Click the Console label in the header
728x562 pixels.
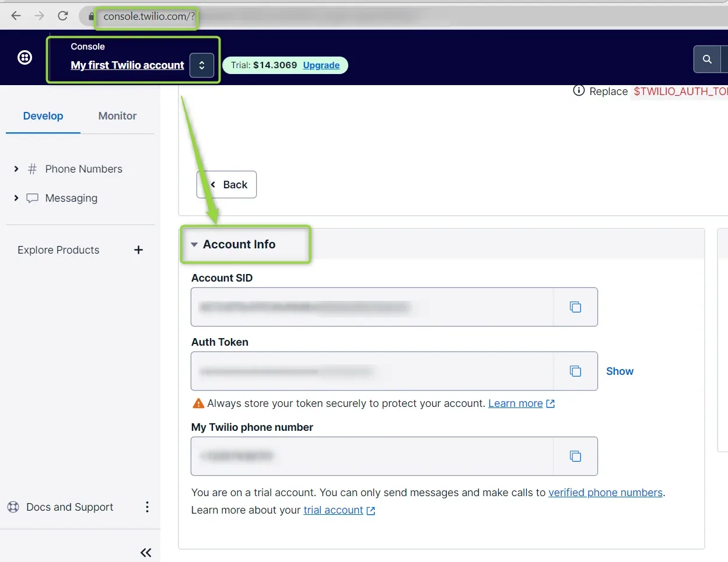point(87,47)
